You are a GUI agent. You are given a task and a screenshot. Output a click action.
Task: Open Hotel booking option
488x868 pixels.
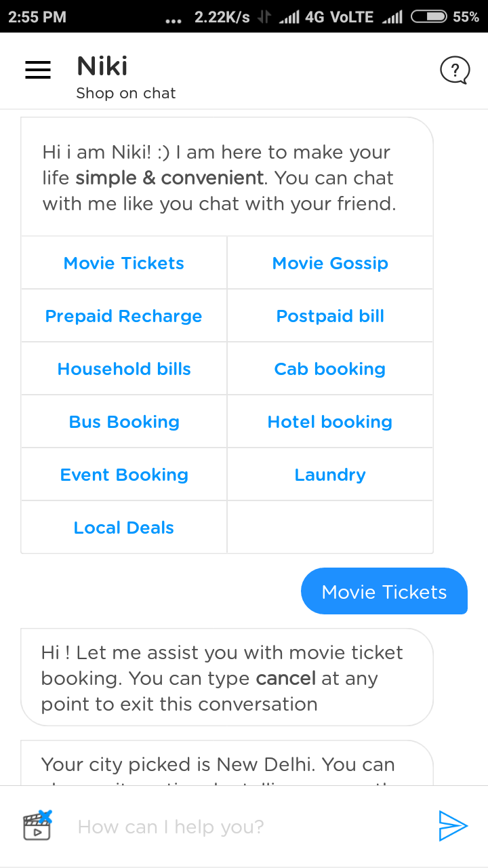tap(330, 422)
